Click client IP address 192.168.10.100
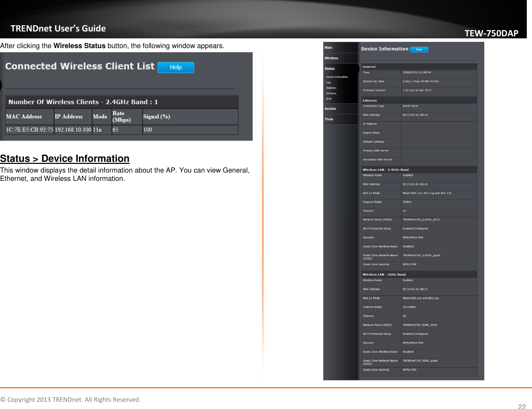The height and width of the screenshot is (409, 532). coord(73,130)
